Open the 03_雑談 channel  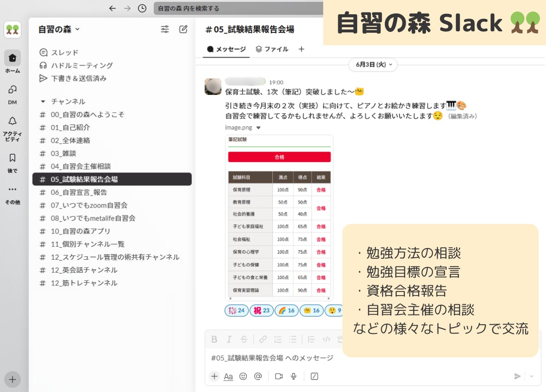63,154
